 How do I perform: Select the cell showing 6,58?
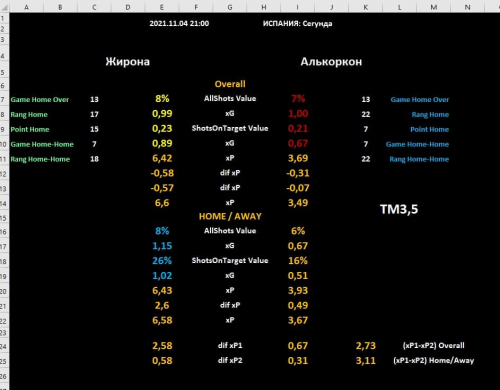162,320
